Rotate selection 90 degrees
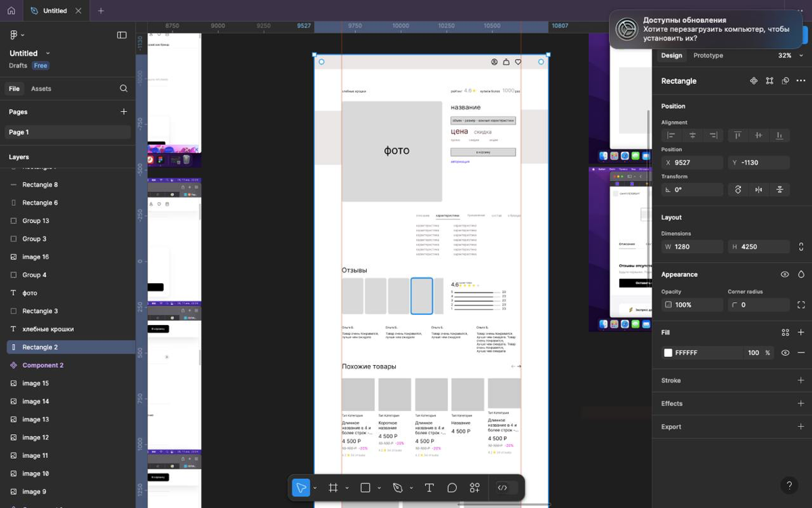Image resolution: width=812 pixels, height=508 pixels. click(x=738, y=190)
